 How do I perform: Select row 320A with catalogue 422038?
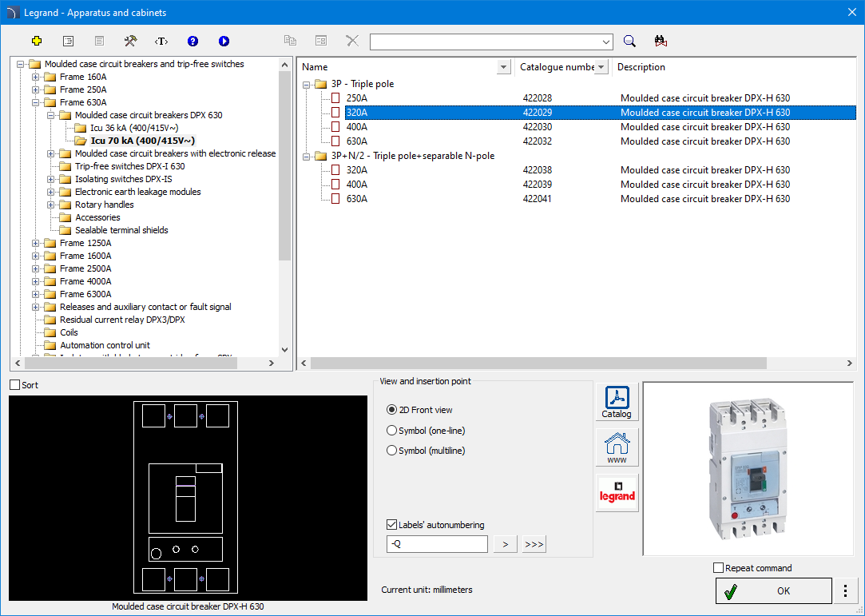point(600,170)
